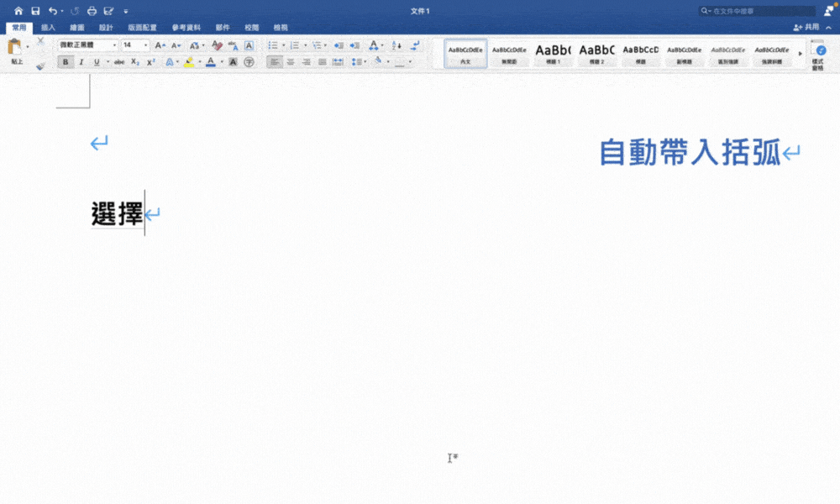Open the undo history dropdown arrow

[62, 11]
